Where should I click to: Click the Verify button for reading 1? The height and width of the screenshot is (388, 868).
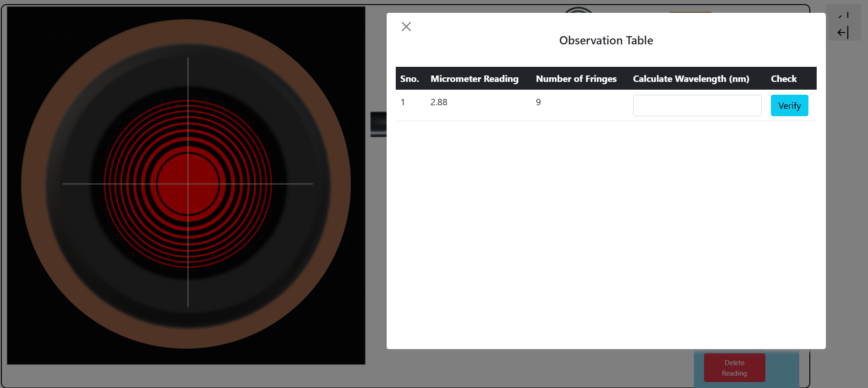coord(789,106)
